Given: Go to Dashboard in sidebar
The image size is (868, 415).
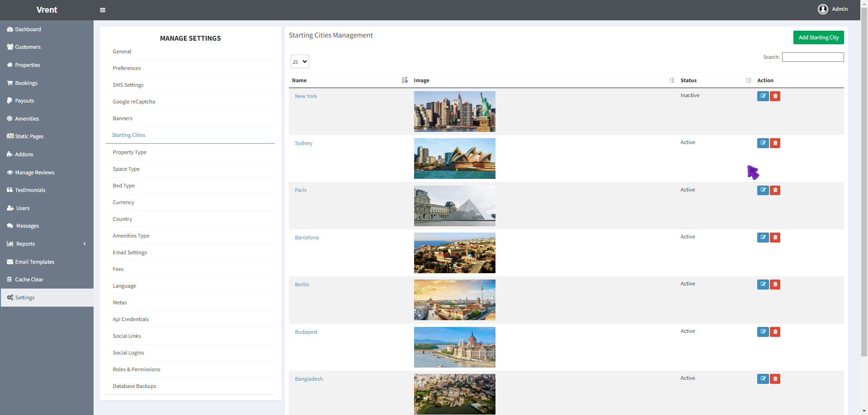Looking at the screenshot, I should pos(28,29).
